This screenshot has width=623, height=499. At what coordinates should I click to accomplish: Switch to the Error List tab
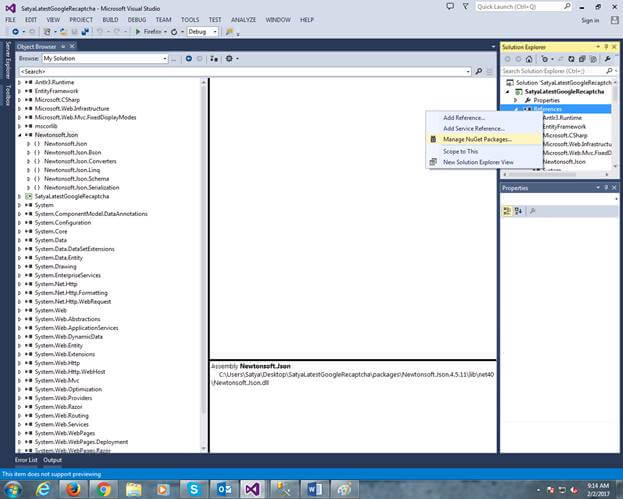[26, 460]
